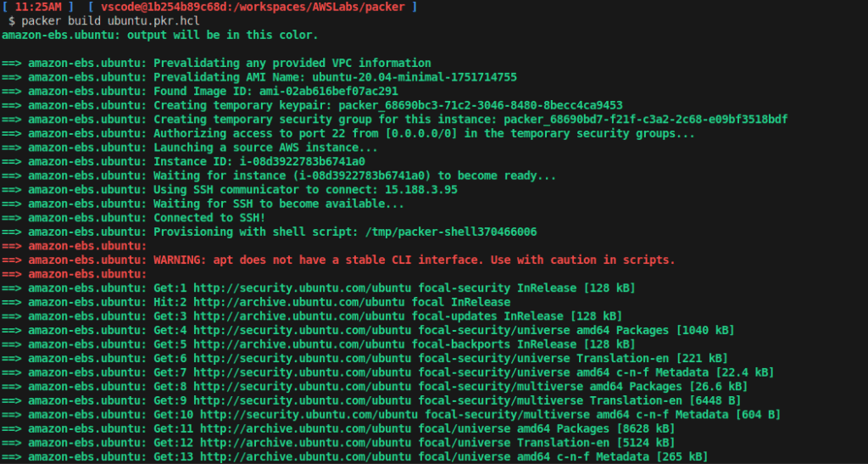Click security group name packer_68690bd7-f21f-c3a2-2c68-e09bf3518bdf

click(x=645, y=120)
